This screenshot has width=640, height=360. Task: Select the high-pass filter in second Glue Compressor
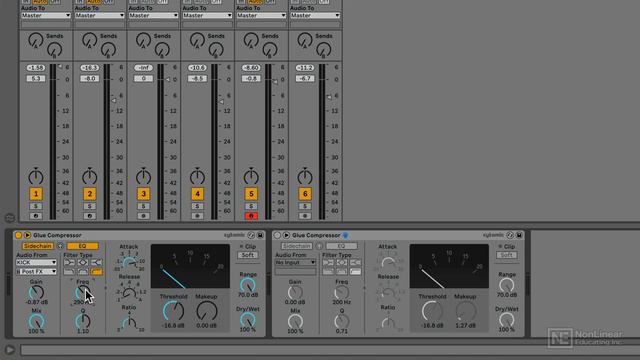click(355, 271)
